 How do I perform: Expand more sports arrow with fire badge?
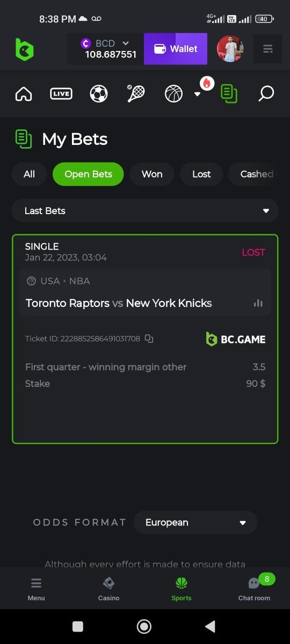[197, 94]
